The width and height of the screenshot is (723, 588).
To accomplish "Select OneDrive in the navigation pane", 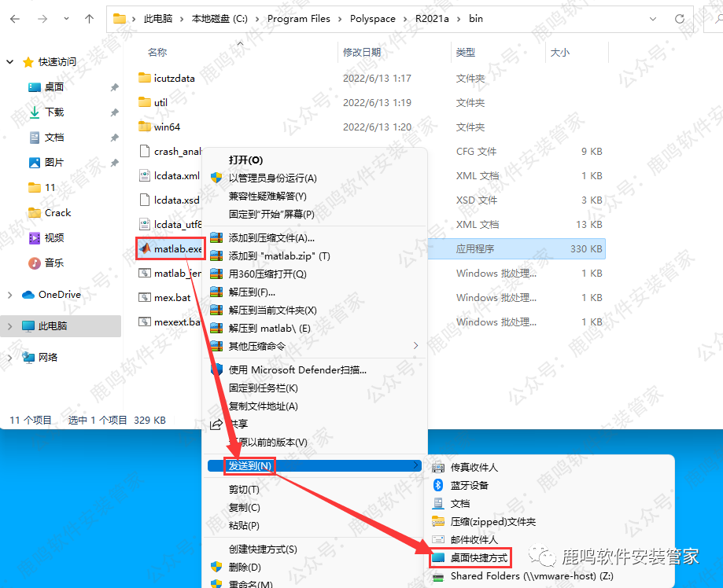I will click(x=60, y=295).
